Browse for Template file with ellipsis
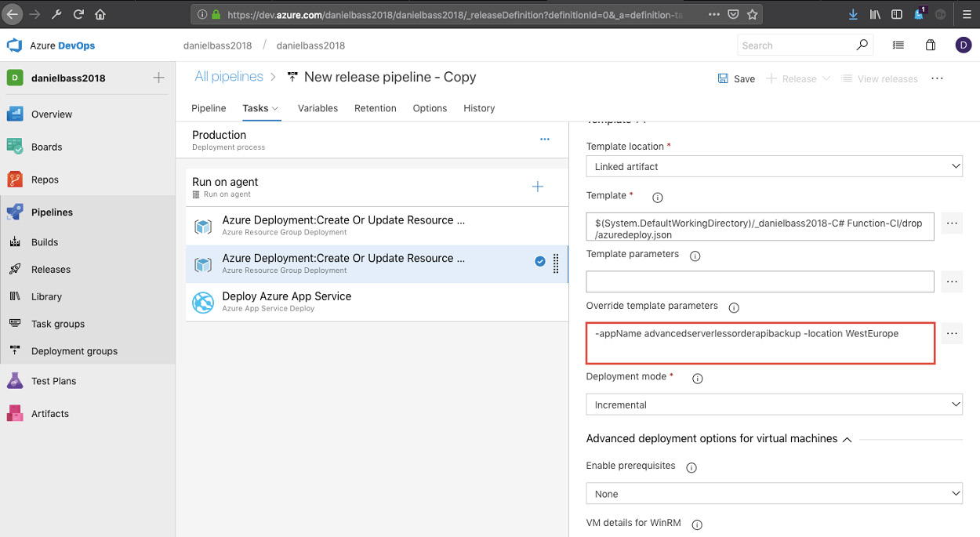The image size is (980, 537). (x=952, y=223)
